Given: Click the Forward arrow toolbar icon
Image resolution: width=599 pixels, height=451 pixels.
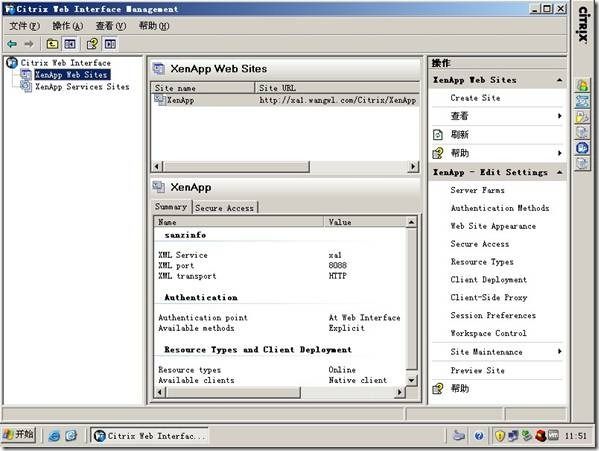Looking at the screenshot, I should (29, 44).
